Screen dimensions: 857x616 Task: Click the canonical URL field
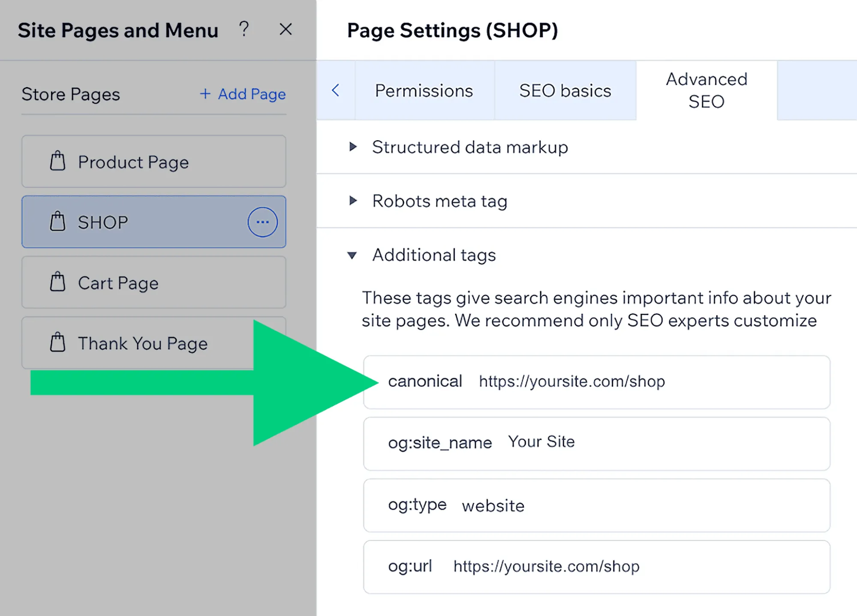pyautogui.click(x=596, y=382)
